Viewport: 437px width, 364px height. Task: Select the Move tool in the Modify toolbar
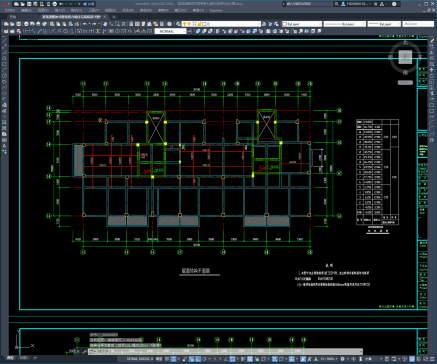432,70
